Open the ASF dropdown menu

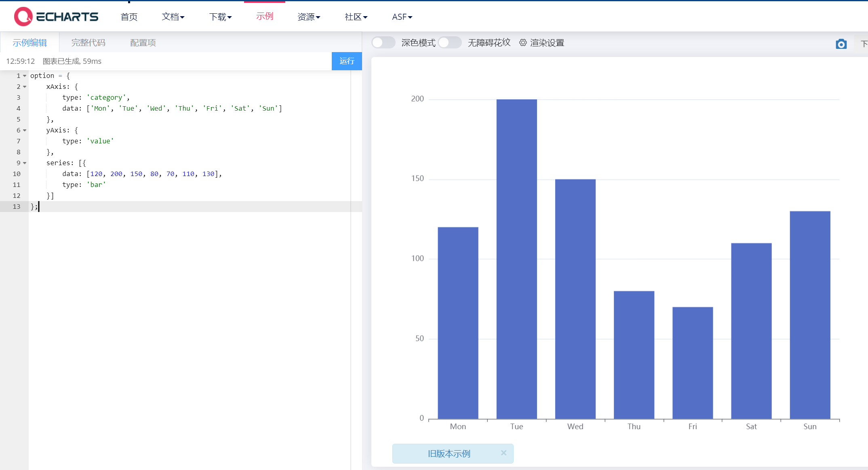point(402,17)
